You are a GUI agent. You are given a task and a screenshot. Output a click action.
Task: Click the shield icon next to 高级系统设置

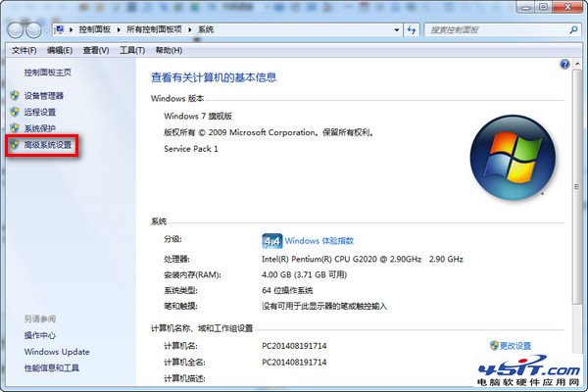[x=15, y=144]
